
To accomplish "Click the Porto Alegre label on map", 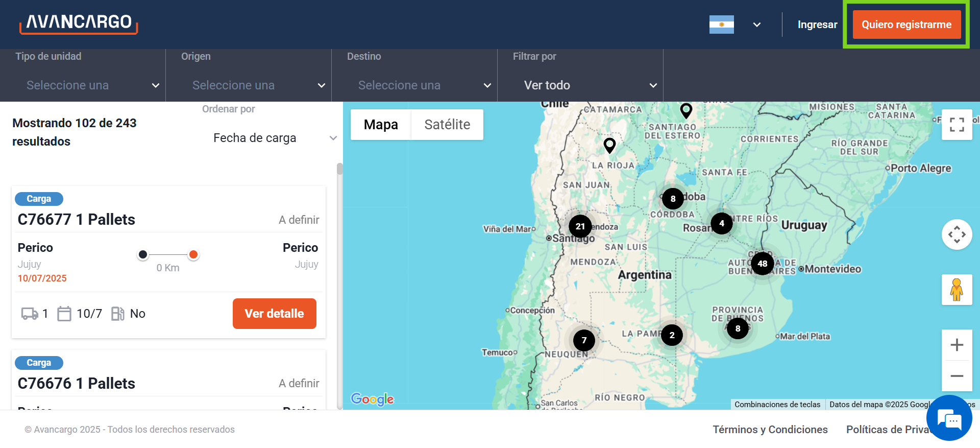I will [921, 168].
